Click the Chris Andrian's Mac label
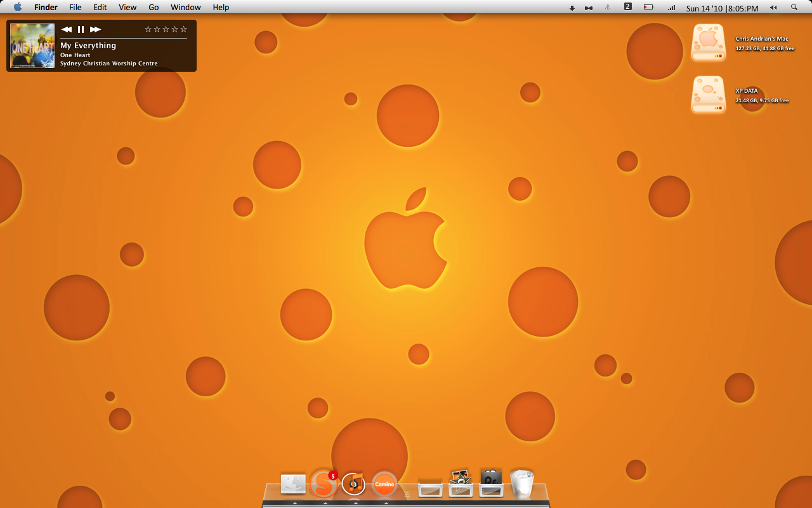812x508 pixels. (762, 39)
